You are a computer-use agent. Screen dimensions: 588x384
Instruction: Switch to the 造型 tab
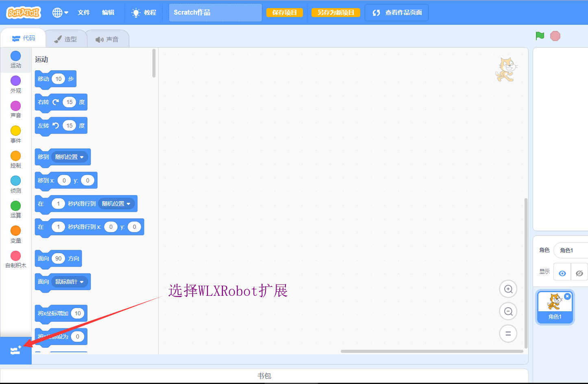(66, 39)
